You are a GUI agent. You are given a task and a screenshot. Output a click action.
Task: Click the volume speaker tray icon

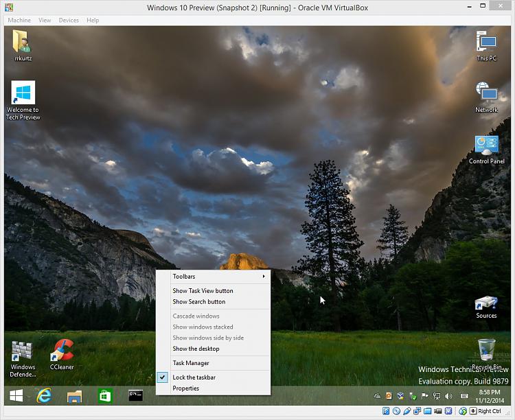(448, 396)
